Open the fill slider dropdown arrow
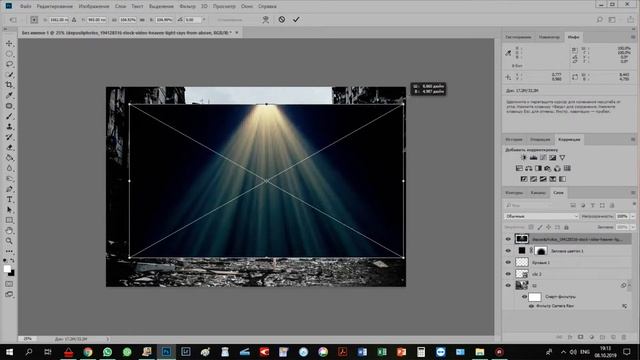The width and height of the screenshot is (640, 360). click(633, 227)
